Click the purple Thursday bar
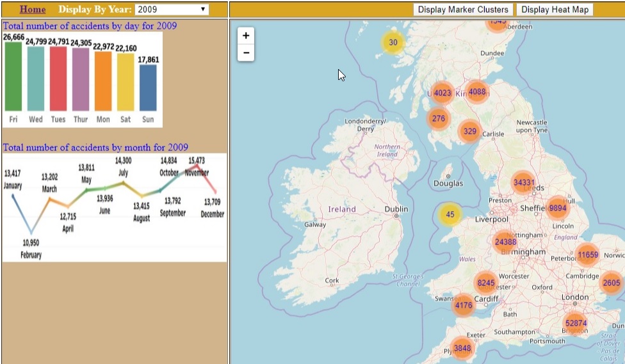The height and width of the screenshot is (364, 625). [x=81, y=79]
